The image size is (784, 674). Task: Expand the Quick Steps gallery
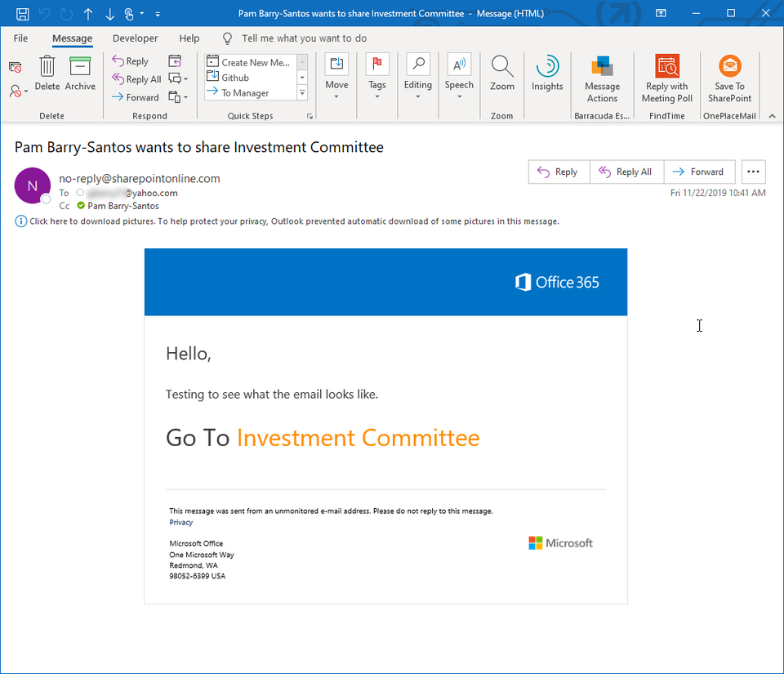[302, 93]
